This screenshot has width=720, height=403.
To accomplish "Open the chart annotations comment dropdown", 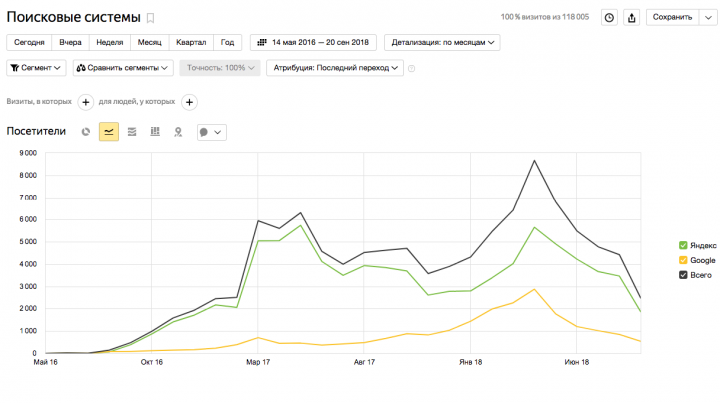I will pyautogui.click(x=212, y=132).
